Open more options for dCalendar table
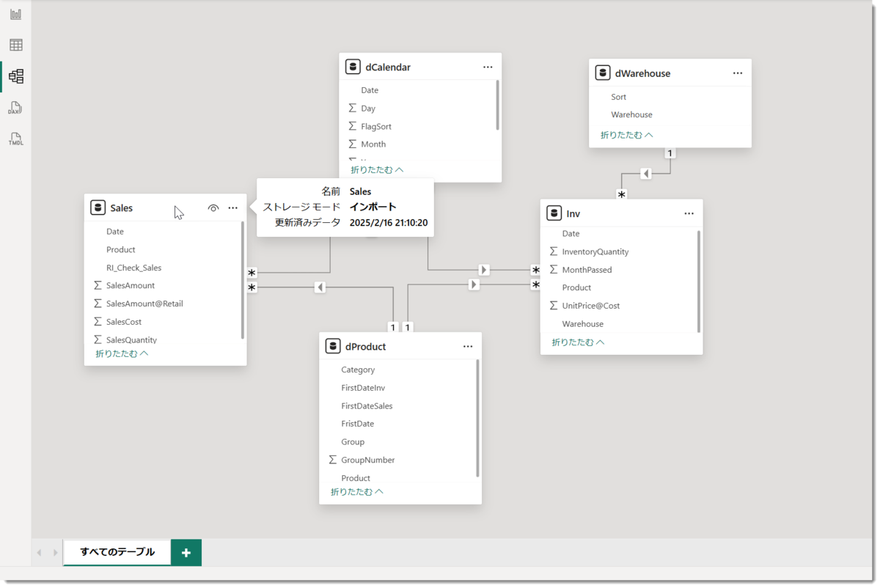880x588 pixels. [x=488, y=67]
